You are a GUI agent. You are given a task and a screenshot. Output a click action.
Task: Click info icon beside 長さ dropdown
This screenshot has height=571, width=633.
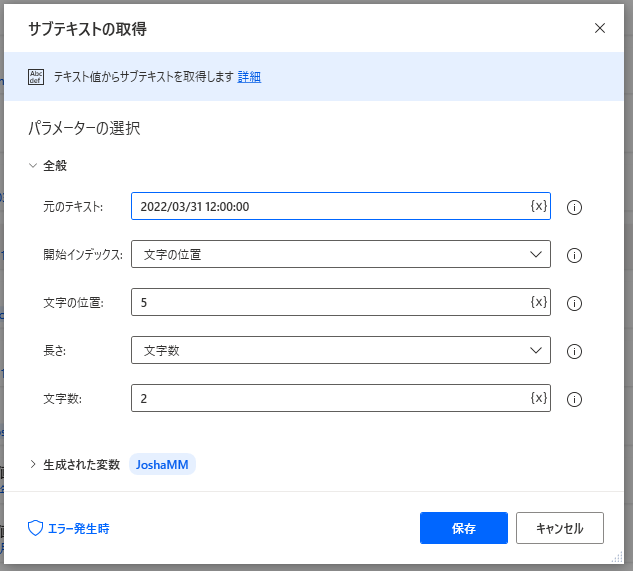point(574,351)
